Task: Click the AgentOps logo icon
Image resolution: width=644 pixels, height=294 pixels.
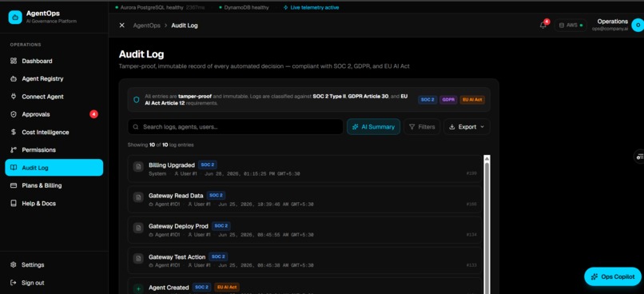Action: coord(15,18)
